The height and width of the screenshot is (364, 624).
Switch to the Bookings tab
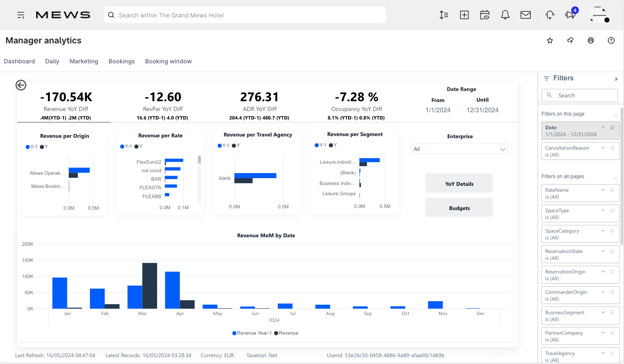(x=122, y=61)
